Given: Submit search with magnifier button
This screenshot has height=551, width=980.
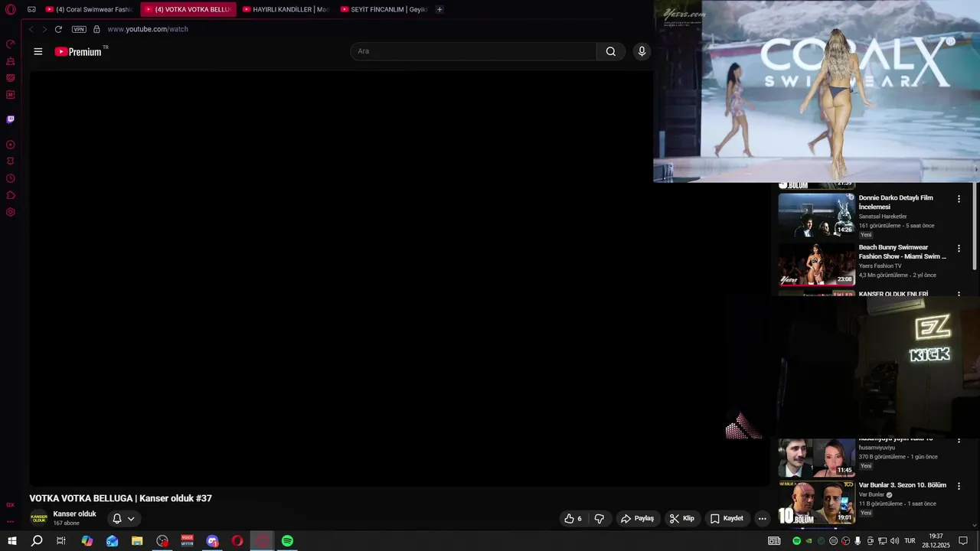Looking at the screenshot, I should click(x=610, y=51).
